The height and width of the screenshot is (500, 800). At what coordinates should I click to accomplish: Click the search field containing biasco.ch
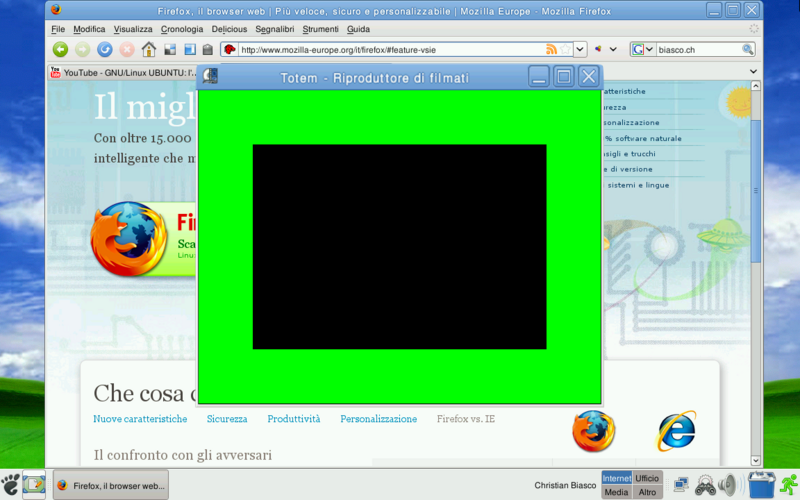pyautogui.click(x=698, y=49)
